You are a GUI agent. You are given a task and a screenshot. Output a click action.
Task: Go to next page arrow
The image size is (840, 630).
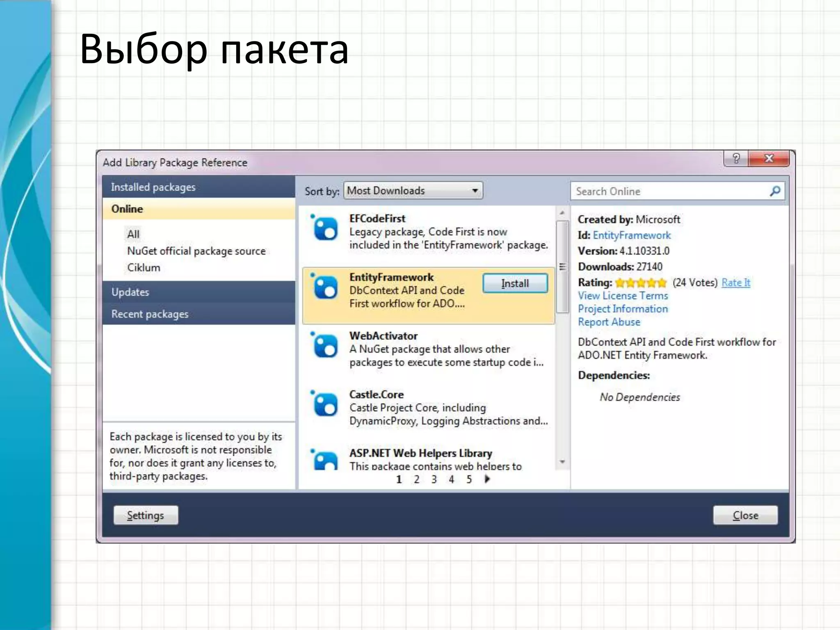point(487,479)
